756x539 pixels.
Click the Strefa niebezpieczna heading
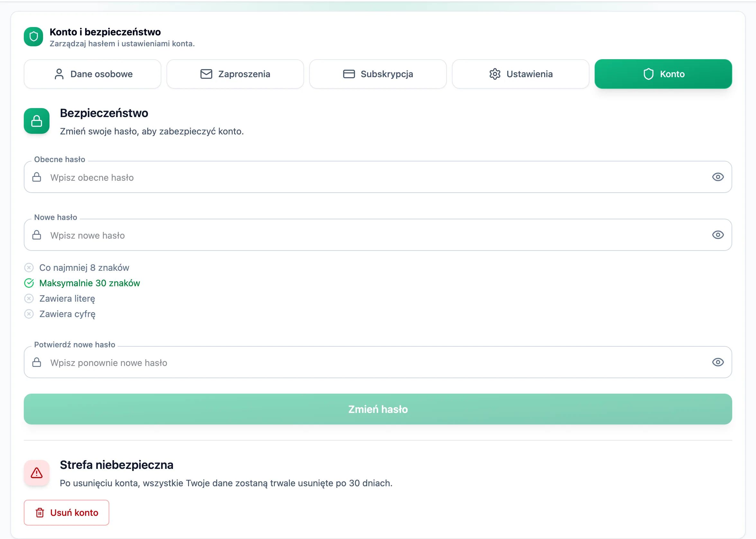coord(116,465)
